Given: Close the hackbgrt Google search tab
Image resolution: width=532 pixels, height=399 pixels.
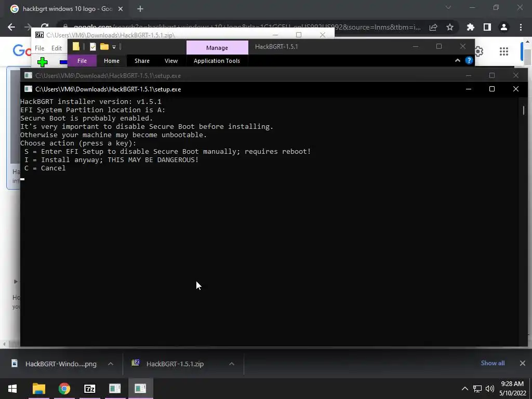Looking at the screenshot, I should tap(121, 9).
